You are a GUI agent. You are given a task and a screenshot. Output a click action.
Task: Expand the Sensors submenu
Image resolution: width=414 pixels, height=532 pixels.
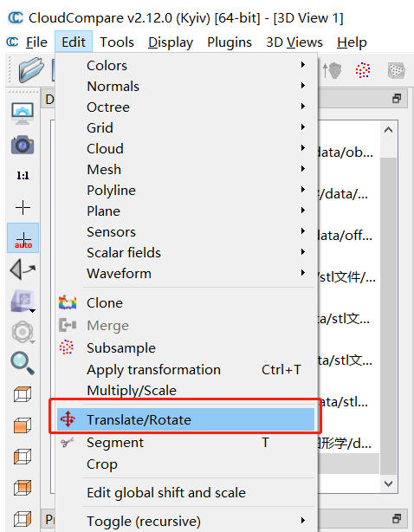point(185,231)
